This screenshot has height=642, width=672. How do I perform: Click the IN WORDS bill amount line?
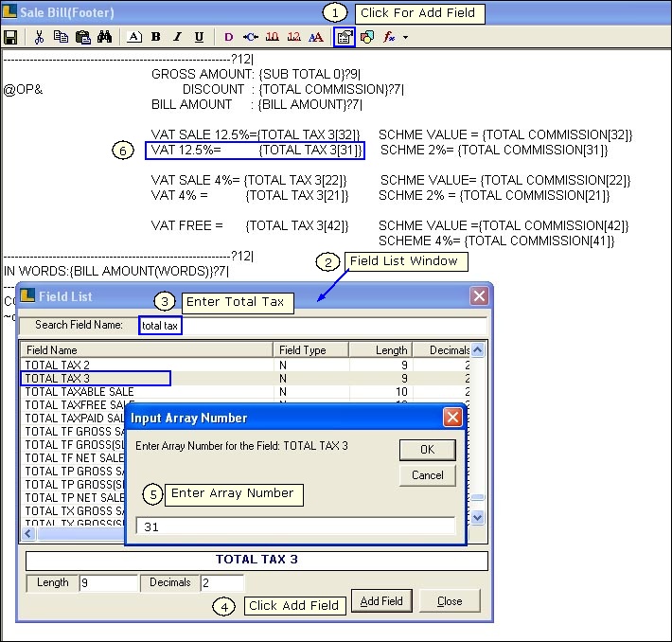pos(116,272)
